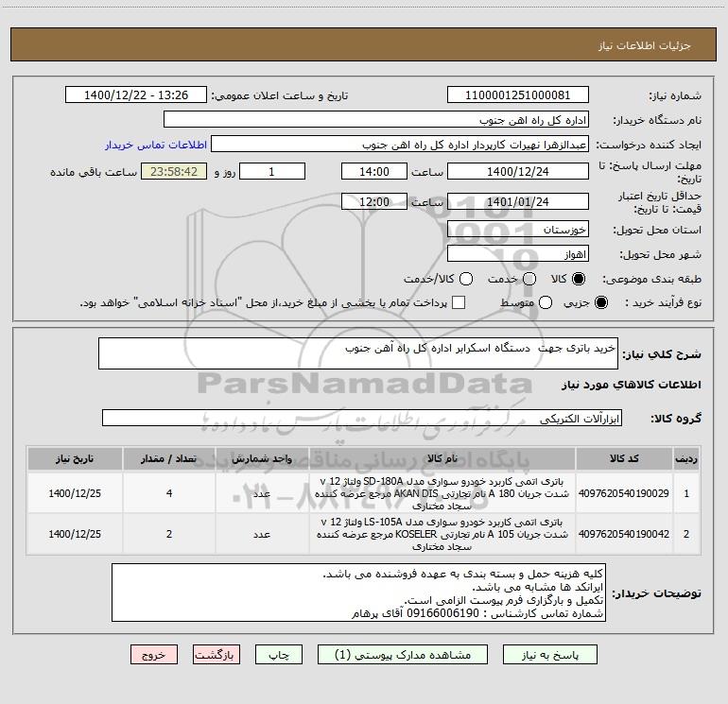Image resolution: width=728 pixels, height=704 pixels.
Task: Click the LS-105A battery item name
Action: coord(442,534)
